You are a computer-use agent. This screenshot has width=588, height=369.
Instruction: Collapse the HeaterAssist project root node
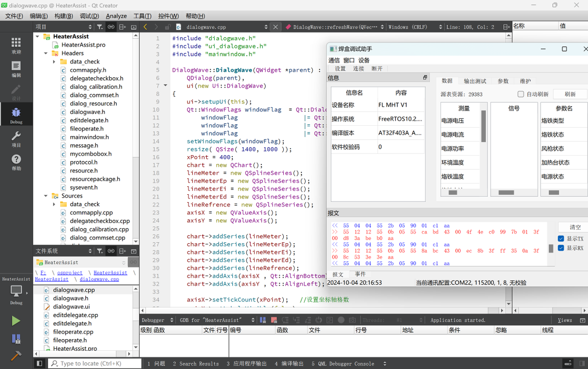pyautogui.click(x=37, y=36)
